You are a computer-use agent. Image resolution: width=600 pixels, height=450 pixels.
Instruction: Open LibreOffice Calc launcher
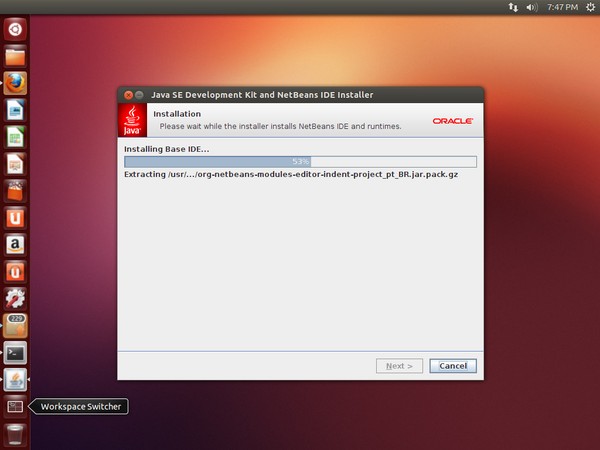pyautogui.click(x=15, y=137)
